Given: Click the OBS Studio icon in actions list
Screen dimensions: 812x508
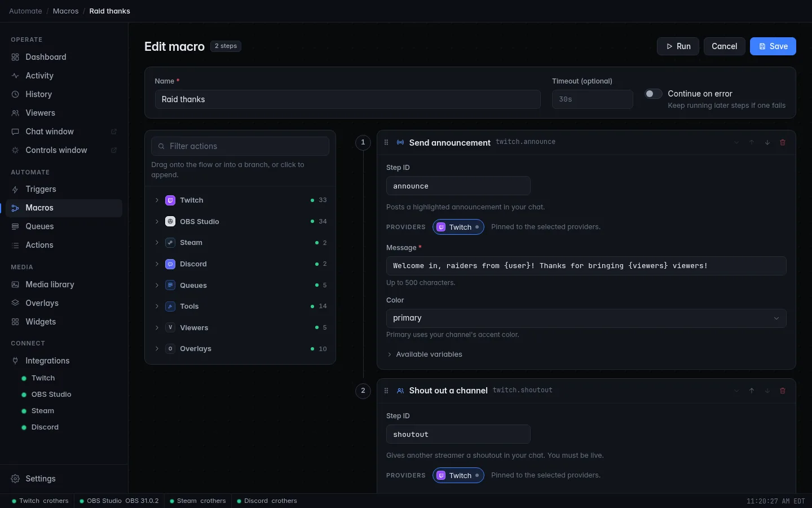Looking at the screenshot, I should pyautogui.click(x=170, y=222).
